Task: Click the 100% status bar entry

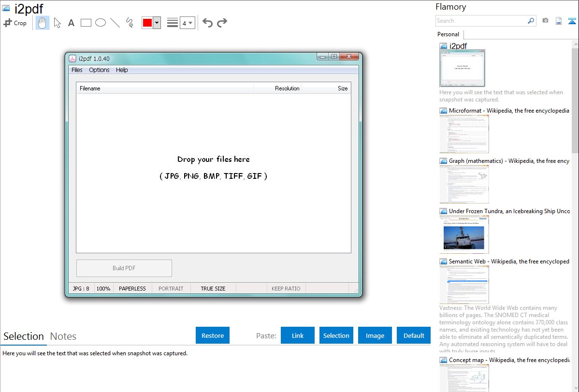Action: click(x=103, y=289)
